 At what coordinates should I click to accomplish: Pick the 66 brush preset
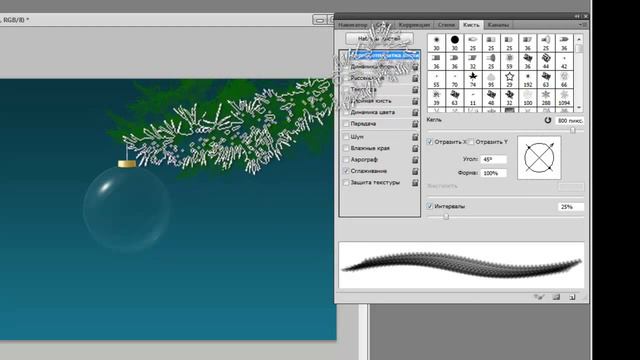[x=564, y=79]
